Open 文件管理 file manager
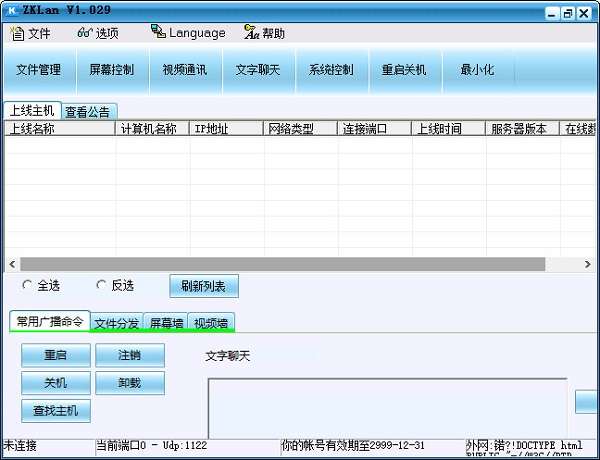Image resolution: width=600 pixels, height=460 pixels. click(39, 70)
